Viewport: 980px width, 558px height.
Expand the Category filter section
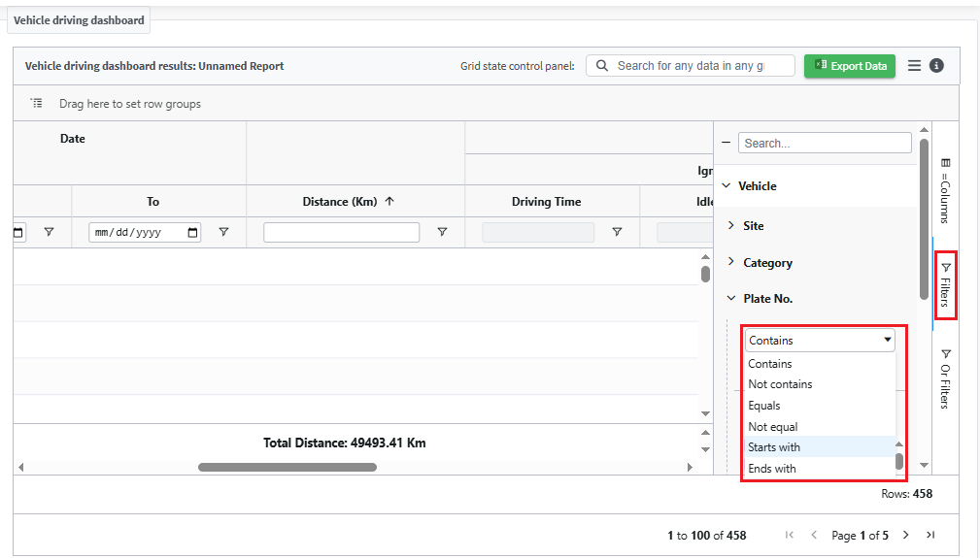click(x=731, y=263)
